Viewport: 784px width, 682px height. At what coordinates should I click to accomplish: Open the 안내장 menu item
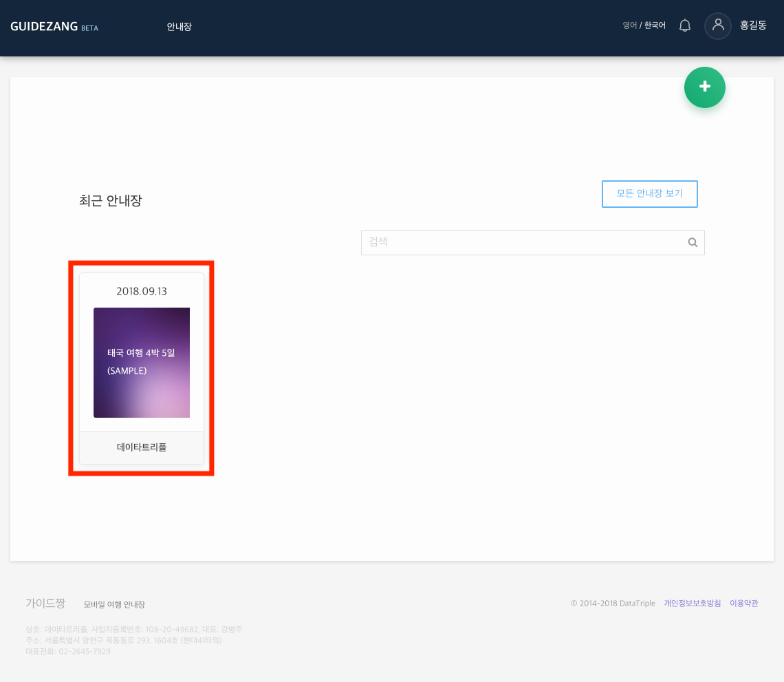click(179, 27)
